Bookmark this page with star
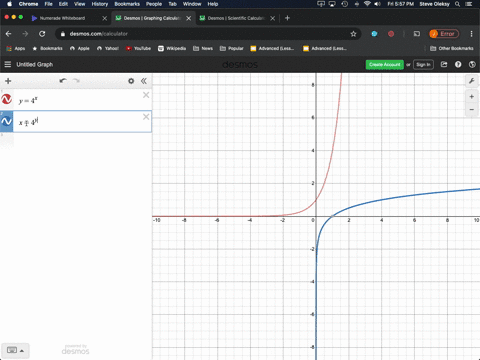Viewport: 480px width, 360px height. [x=353, y=34]
